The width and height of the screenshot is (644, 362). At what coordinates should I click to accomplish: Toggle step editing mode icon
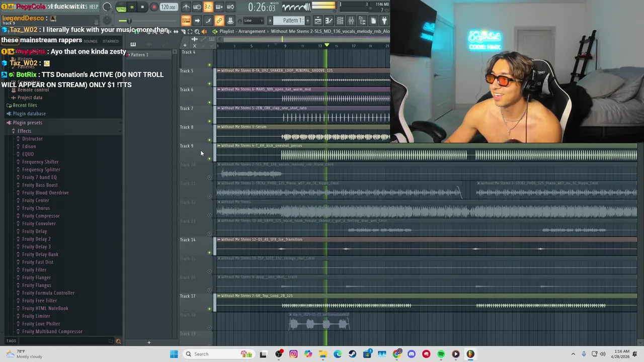208,21
